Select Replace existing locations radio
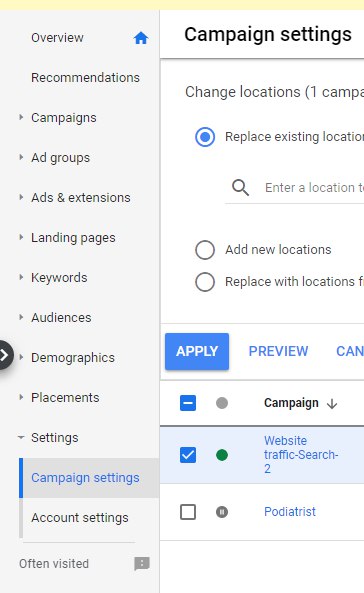Viewport: 364px width, 593px height. point(205,137)
